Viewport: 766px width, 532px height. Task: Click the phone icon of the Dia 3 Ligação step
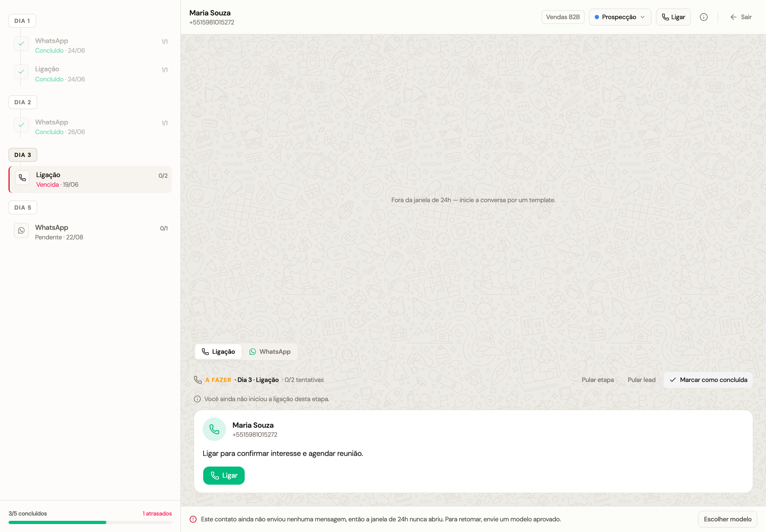[x=22, y=178]
